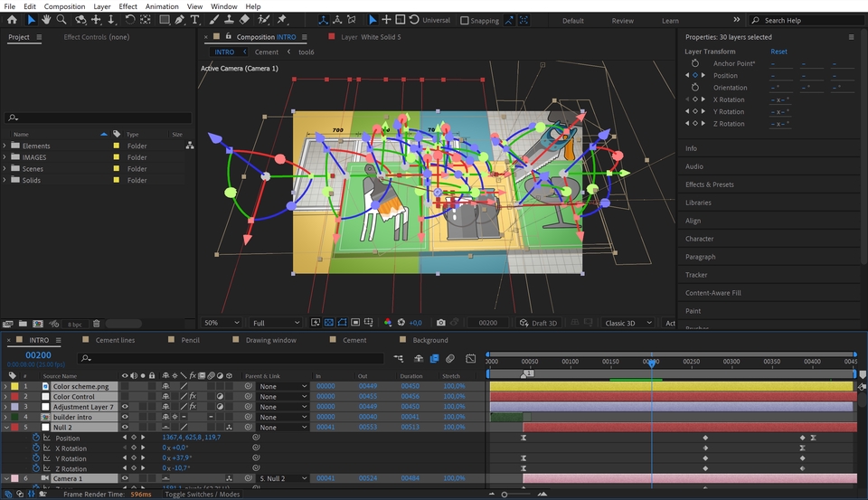868x500 pixels.
Task: Select the Zoom magnifier tool
Action: click(x=61, y=20)
